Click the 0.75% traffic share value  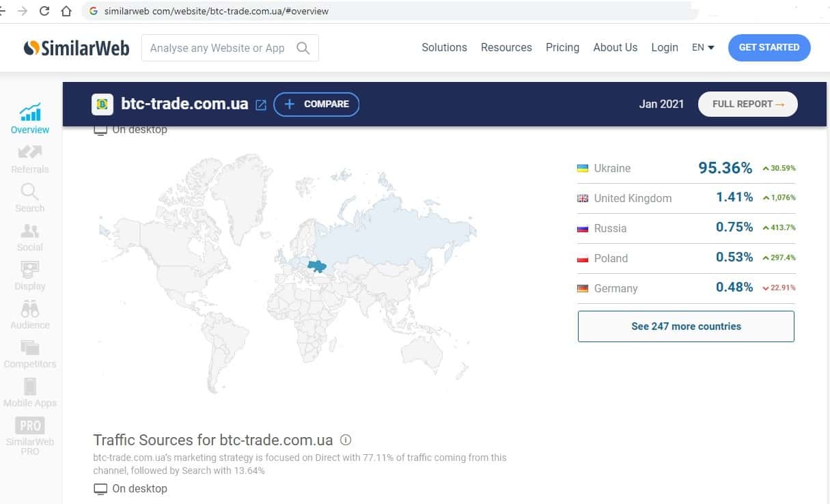click(x=734, y=227)
